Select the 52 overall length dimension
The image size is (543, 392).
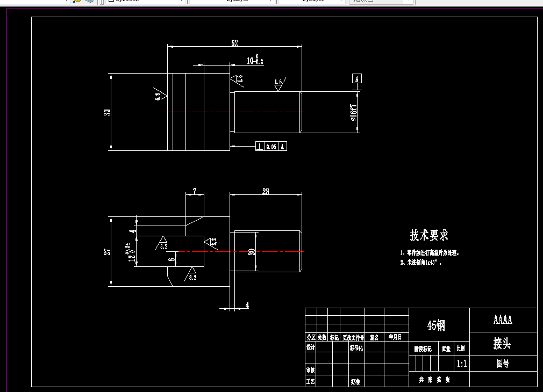(234, 43)
